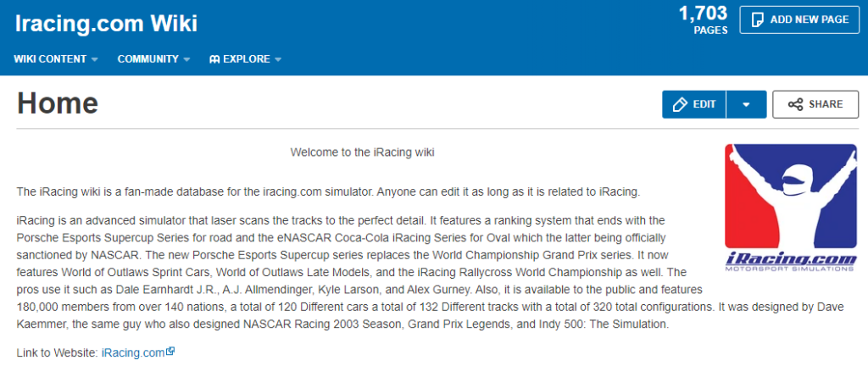
Task: Open the Explore menu
Action: point(247,59)
